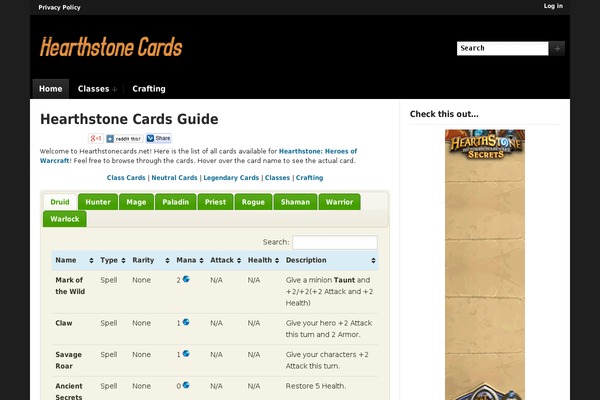This screenshot has width=600, height=400.
Task: Sort table by Mana column arrows
Action: tap(201, 261)
